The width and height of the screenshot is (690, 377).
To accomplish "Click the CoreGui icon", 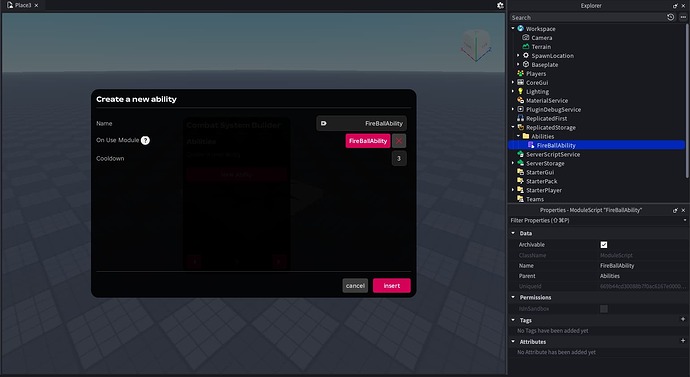I will 521,82.
